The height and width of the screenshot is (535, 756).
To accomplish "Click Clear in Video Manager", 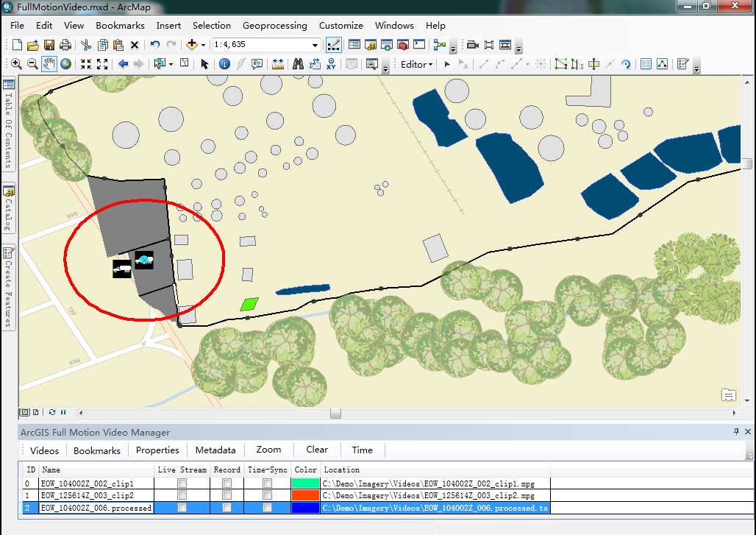I will click(317, 450).
